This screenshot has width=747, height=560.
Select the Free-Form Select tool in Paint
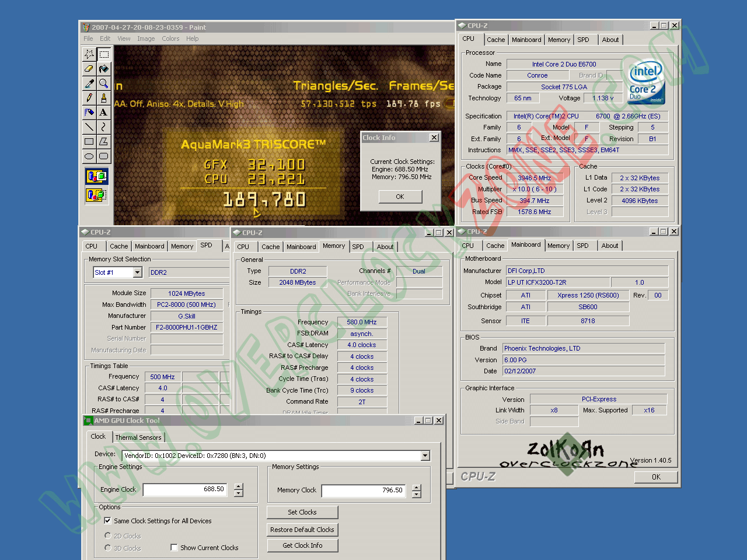click(89, 54)
